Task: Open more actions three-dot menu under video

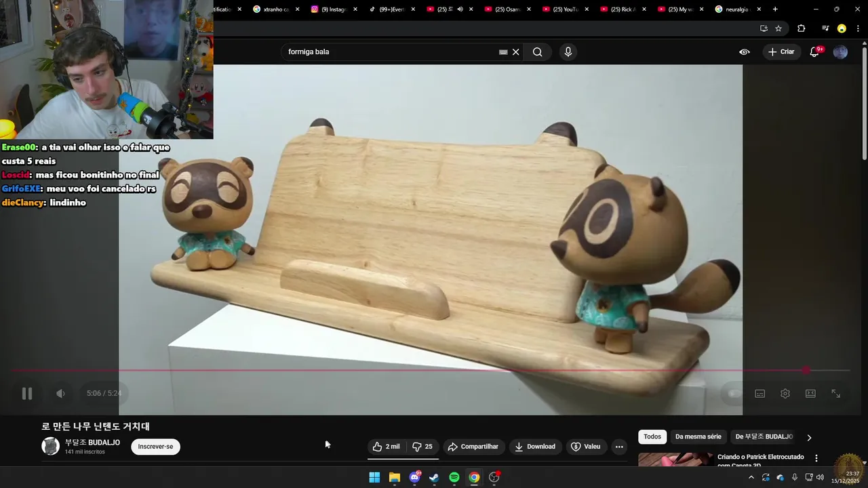Action: coord(619,447)
